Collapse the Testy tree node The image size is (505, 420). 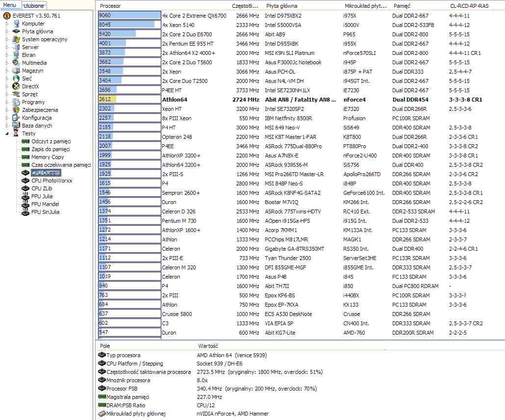pos(7,133)
